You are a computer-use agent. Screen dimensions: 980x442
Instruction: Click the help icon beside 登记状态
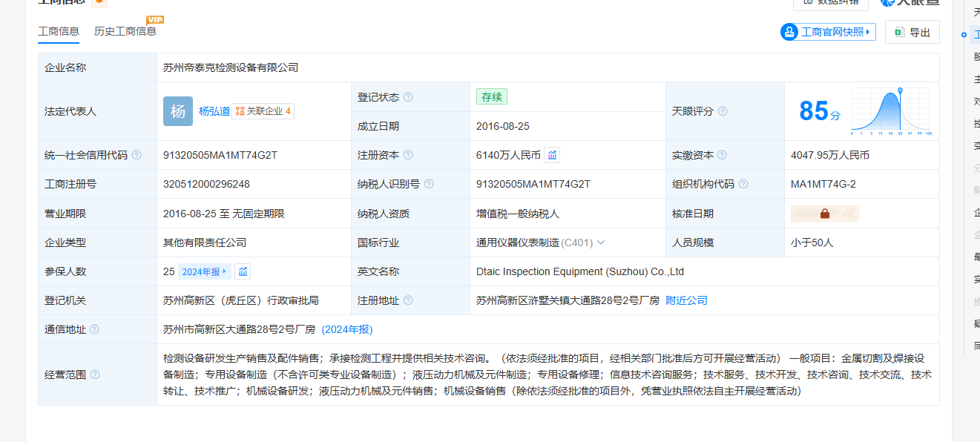coord(408,97)
